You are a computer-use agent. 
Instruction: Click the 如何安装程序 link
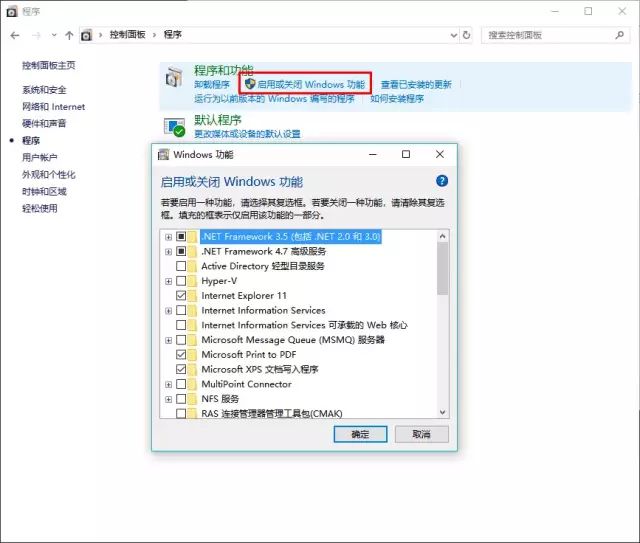tap(397, 98)
